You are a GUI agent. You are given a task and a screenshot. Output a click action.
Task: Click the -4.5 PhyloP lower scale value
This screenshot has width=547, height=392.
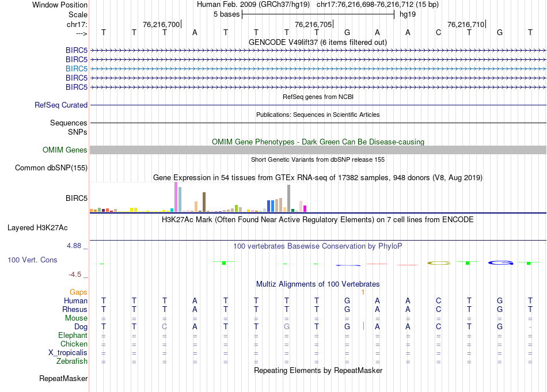[x=75, y=275]
